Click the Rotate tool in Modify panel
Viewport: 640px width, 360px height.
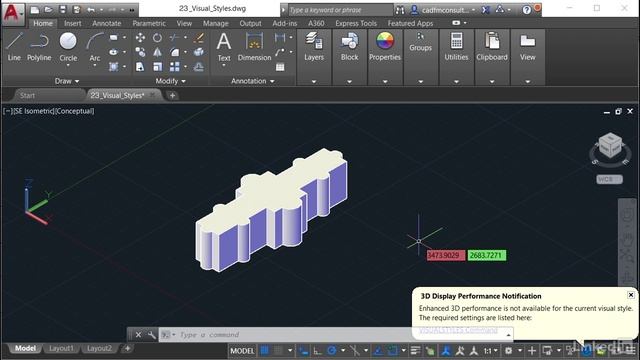pos(157,38)
